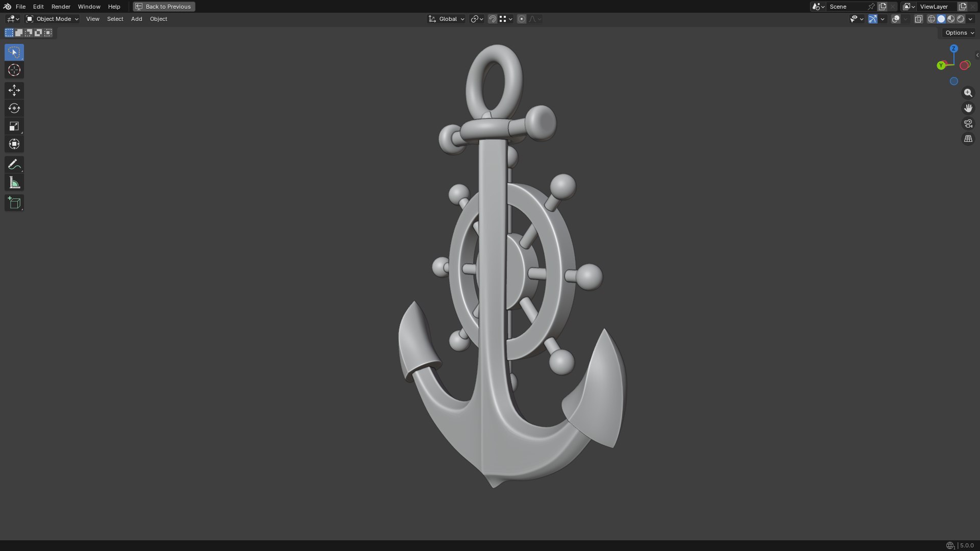This screenshot has height=551, width=980.
Task: Open the pivot point dropdown
Action: (x=477, y=19)
